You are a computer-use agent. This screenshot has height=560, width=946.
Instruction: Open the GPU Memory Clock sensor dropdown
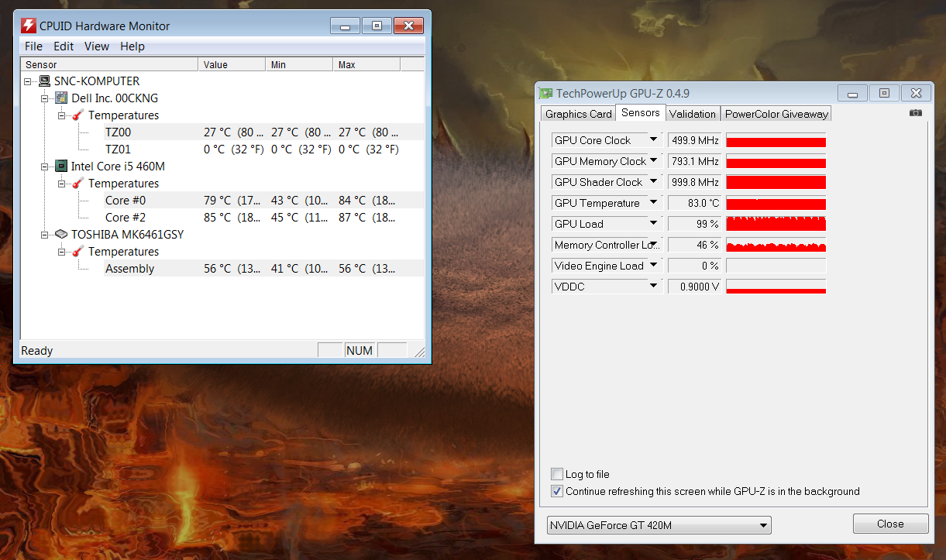[654, 161]
